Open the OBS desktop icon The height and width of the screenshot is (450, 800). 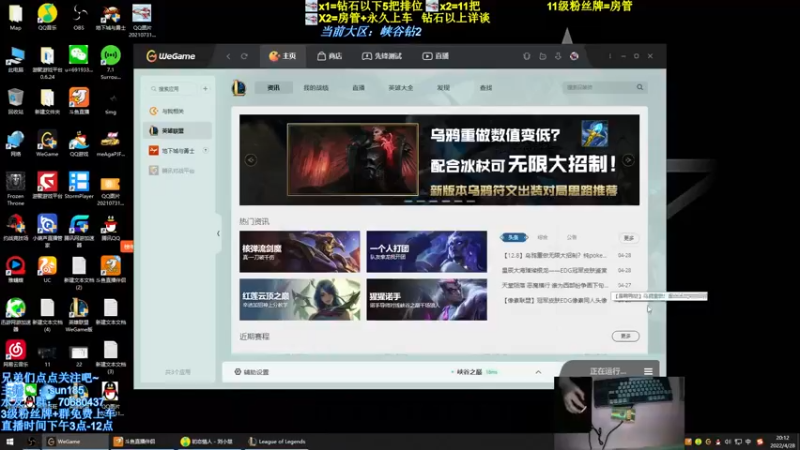coord(79,17)
